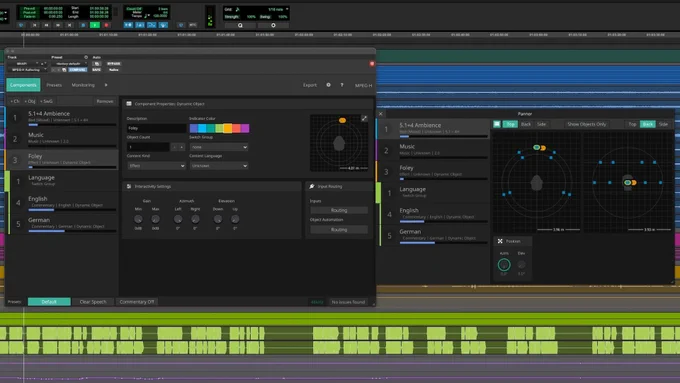Click the Azimuth knob in Panner Position

[x=504, y=264]
